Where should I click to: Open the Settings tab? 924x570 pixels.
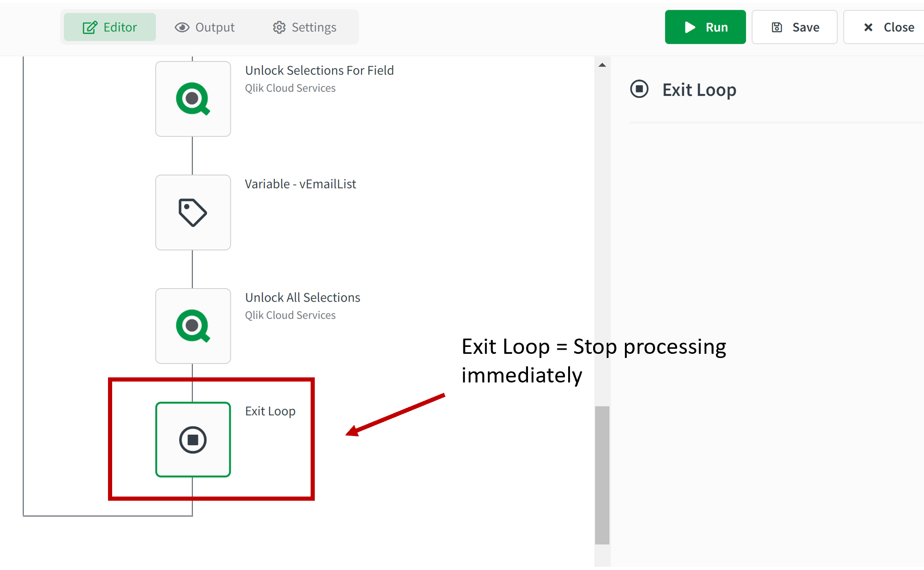[x=305, y=27]
